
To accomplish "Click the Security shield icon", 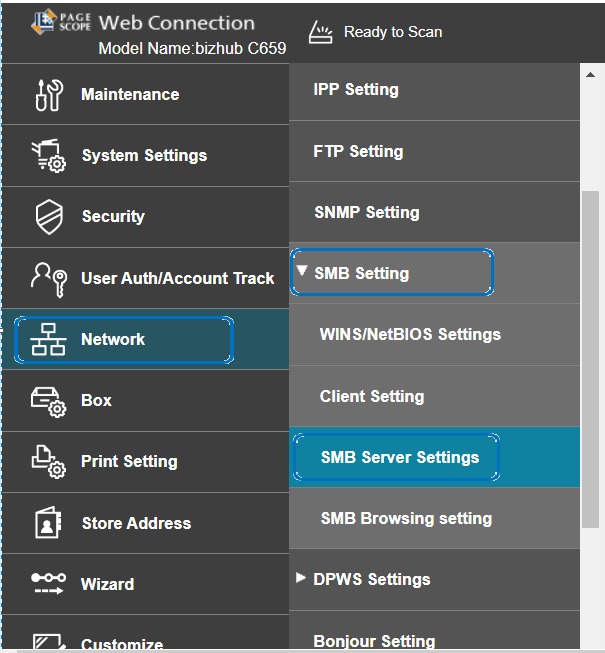I will tap(49, 217).
